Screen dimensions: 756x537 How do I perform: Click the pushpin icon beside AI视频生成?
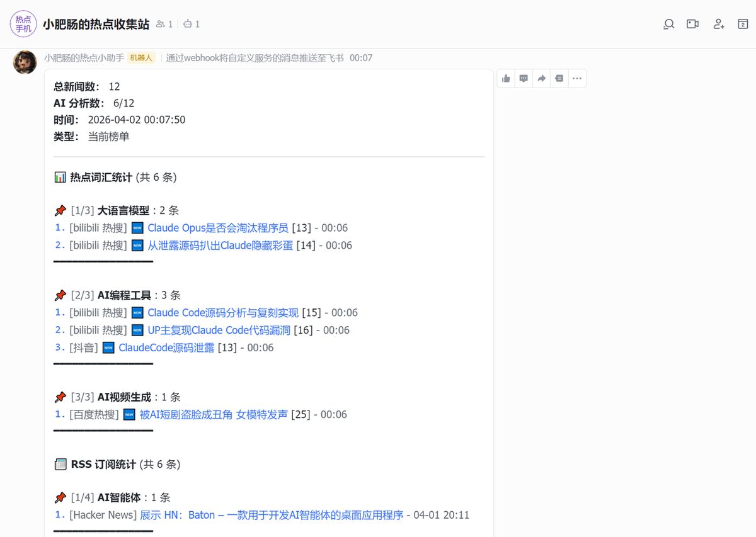point(60,397)
